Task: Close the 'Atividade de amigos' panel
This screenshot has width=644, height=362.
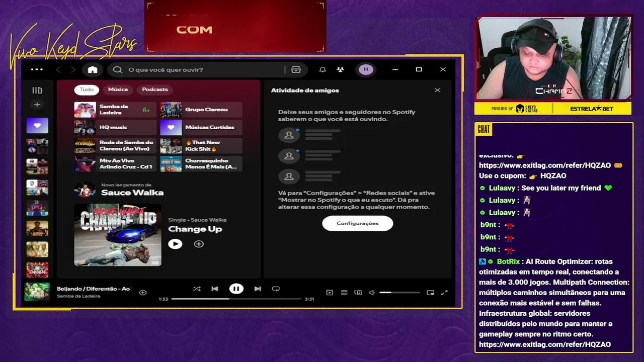Action: (437, 90)
